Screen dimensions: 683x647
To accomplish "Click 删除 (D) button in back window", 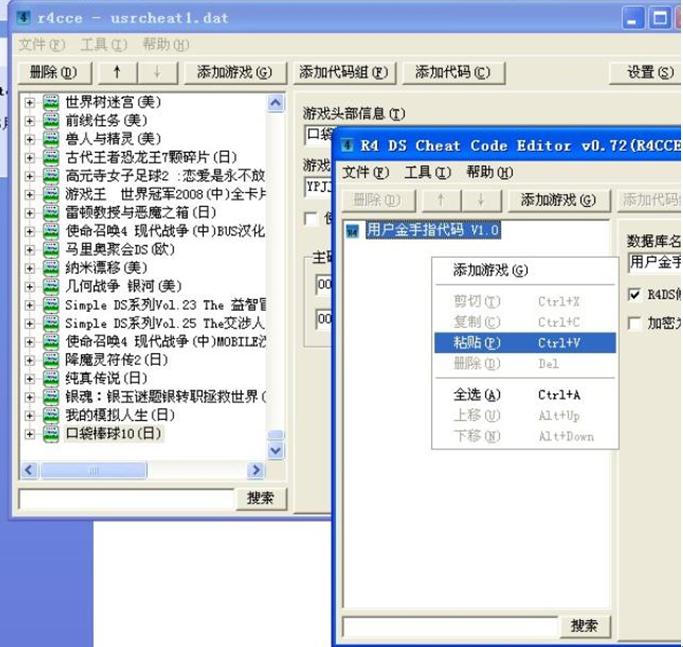I will 54,72.
